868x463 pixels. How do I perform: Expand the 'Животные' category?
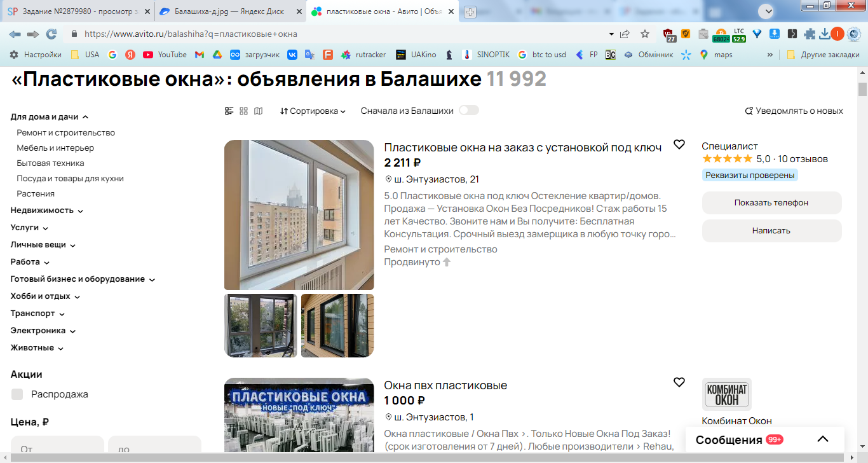37,348
